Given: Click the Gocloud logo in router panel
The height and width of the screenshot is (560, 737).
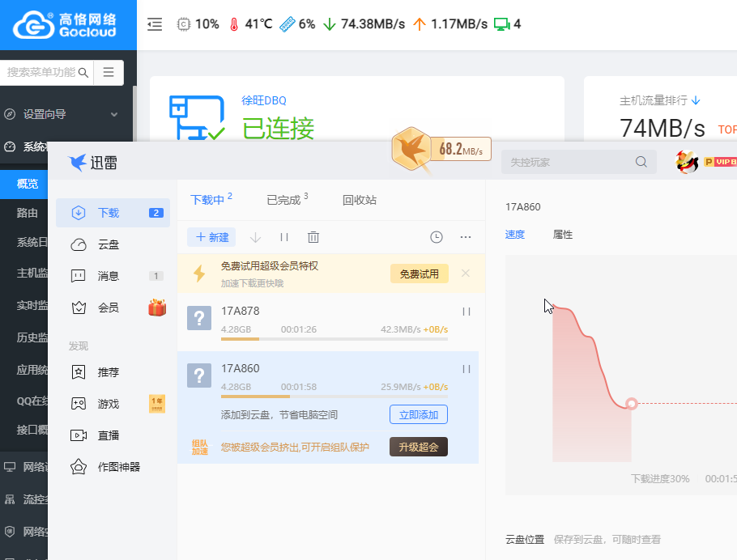Looking at the screenshot, I should click(65, 25).
